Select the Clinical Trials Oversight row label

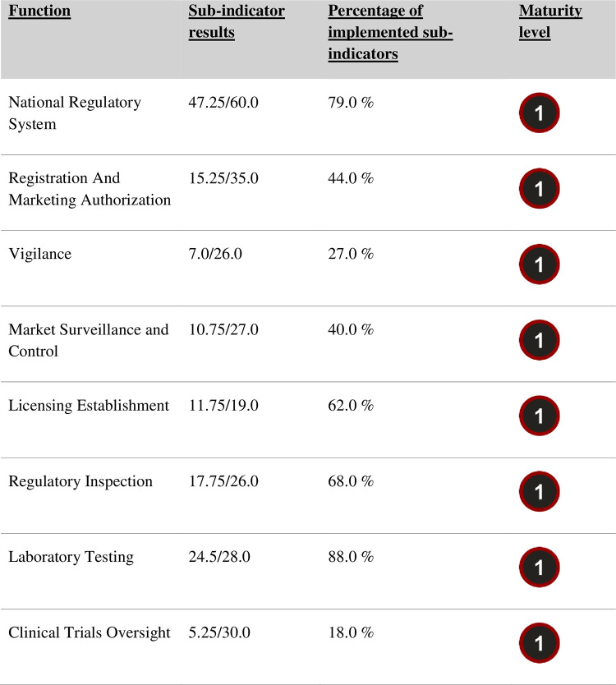[90, 633]
